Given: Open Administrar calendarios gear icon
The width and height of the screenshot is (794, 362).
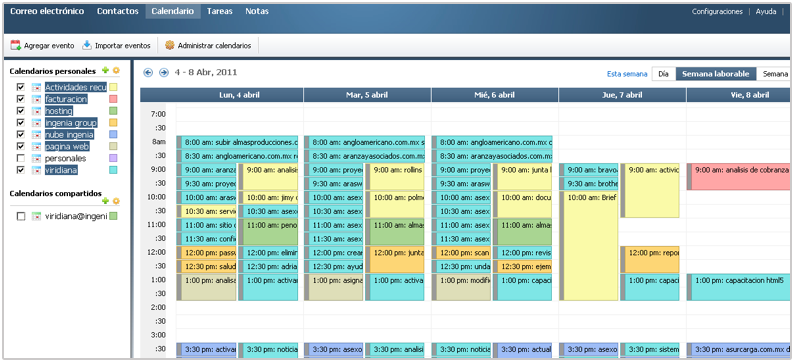Looking at the screenshot, I should pyautogui.click(x=170, y=45).
